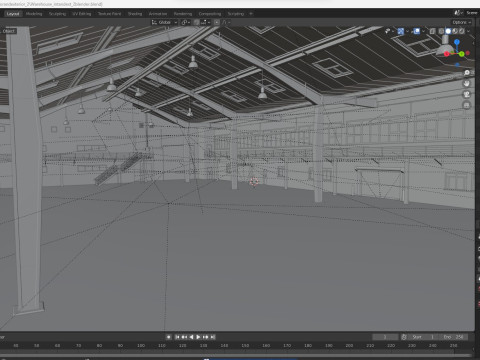Toggle camera view icon
Image resolution: width=480 pixels, height=360 pixels.
467,94
